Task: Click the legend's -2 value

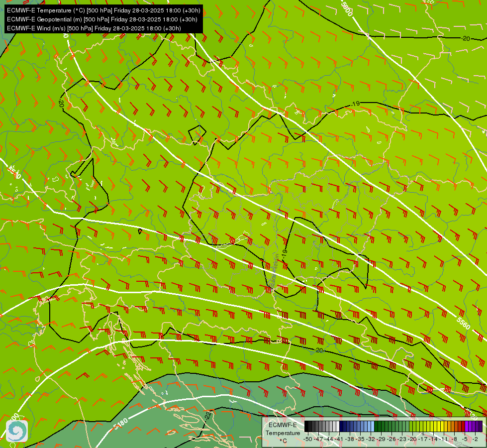Action: click(475, 440)
